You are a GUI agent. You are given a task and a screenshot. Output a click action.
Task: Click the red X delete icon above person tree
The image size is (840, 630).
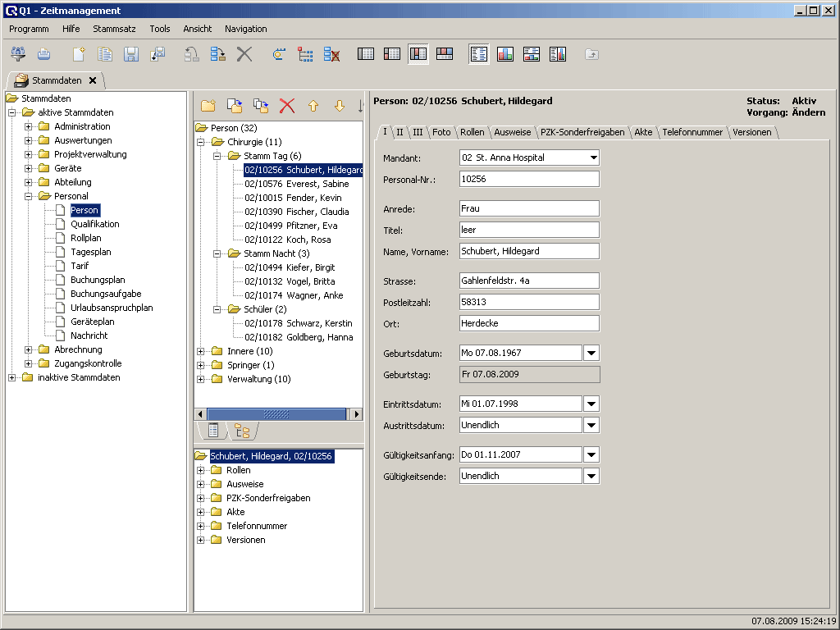[x=287, y=105]
